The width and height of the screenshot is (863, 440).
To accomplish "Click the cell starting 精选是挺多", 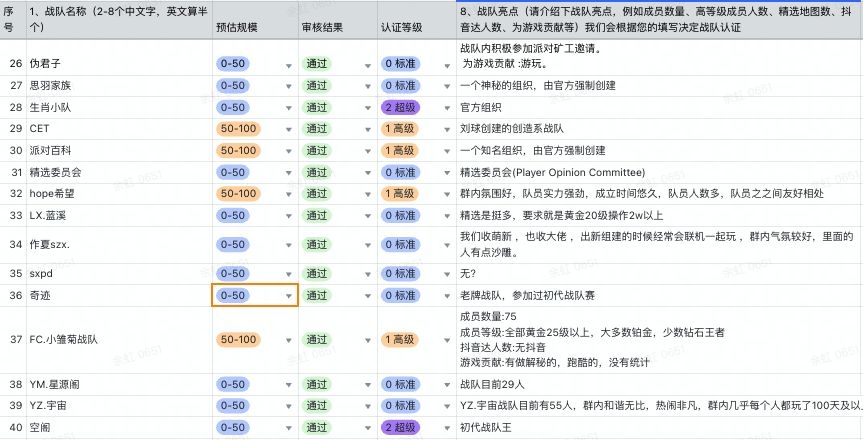I will point(659,216).
